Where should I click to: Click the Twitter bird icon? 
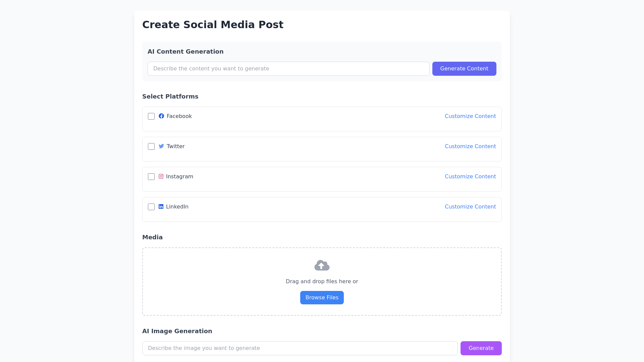click(x=161, y=146)
